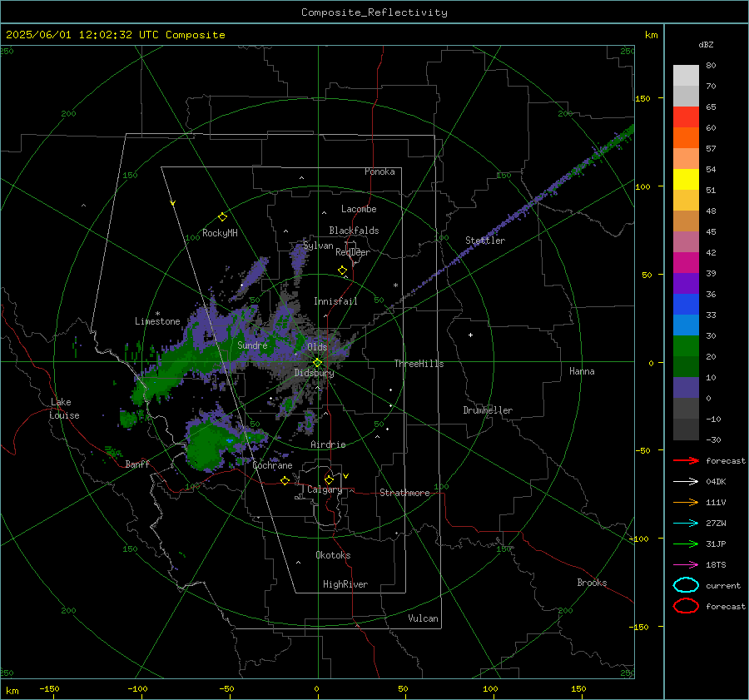Click the red forecast arrow legend icon

(x=686, y=460)
